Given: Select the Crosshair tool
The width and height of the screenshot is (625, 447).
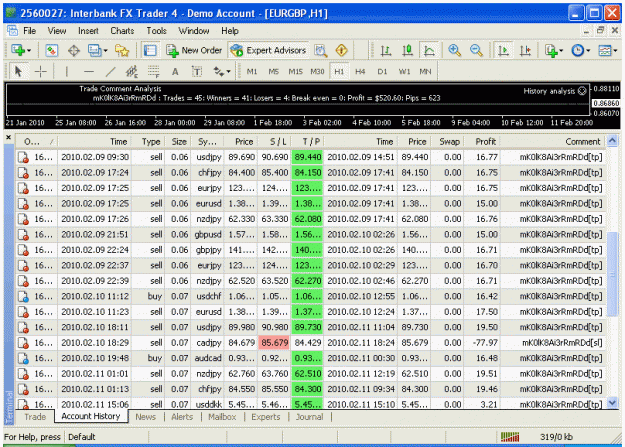Looking at the screenshot, I should pyautogui.click(x=41, y=72).
